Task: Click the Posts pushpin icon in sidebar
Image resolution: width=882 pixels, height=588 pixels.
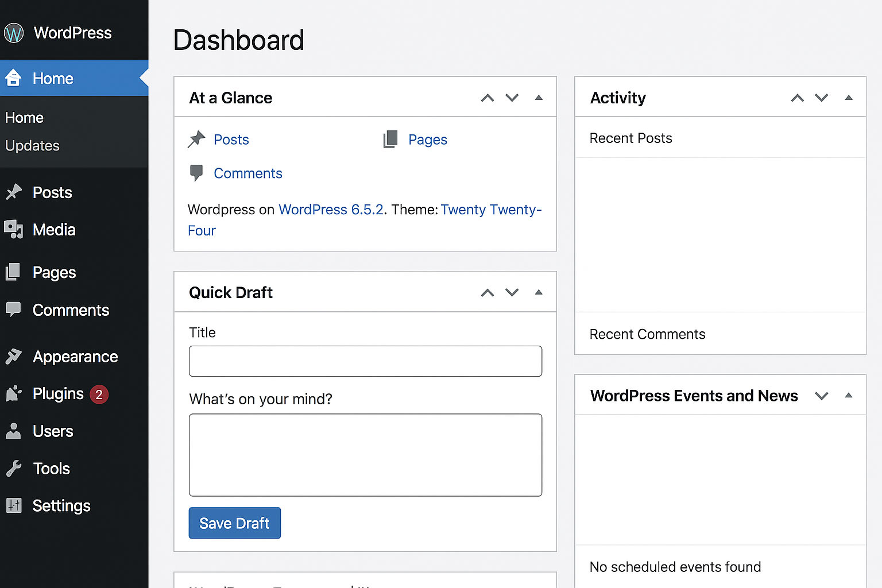Action: (x=14, y=192)
